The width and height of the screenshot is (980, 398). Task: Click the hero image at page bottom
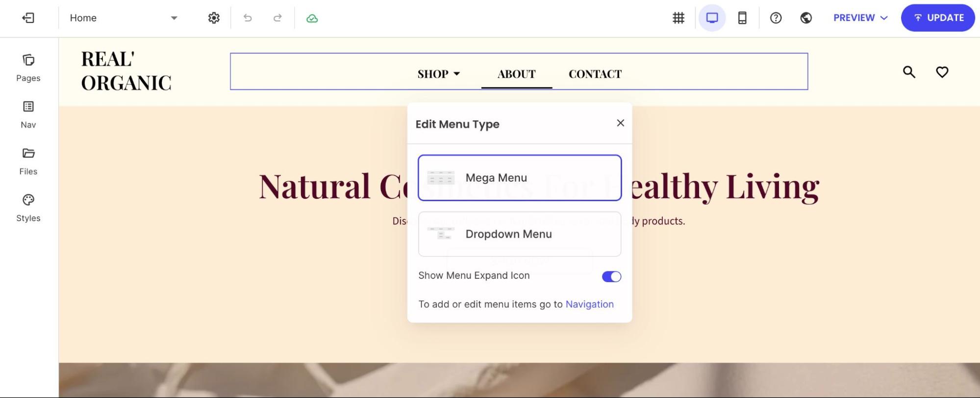[x=519, y=380]
